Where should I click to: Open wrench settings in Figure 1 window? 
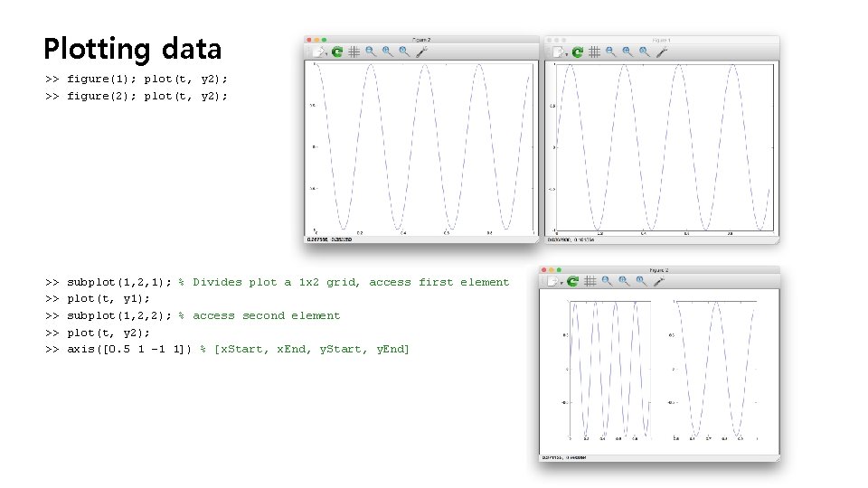click(662, 52)
